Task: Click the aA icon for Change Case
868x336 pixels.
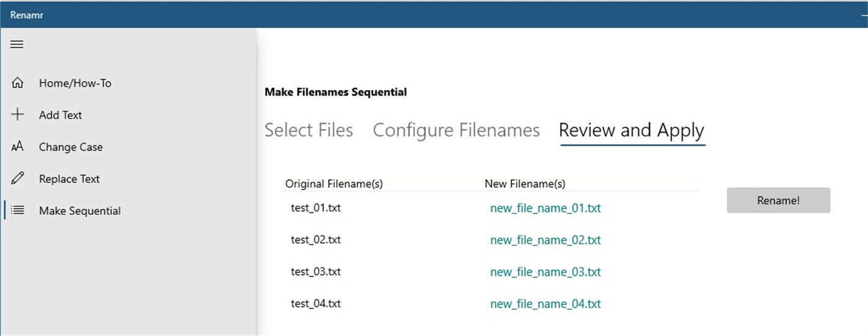Action: [18, 147]
